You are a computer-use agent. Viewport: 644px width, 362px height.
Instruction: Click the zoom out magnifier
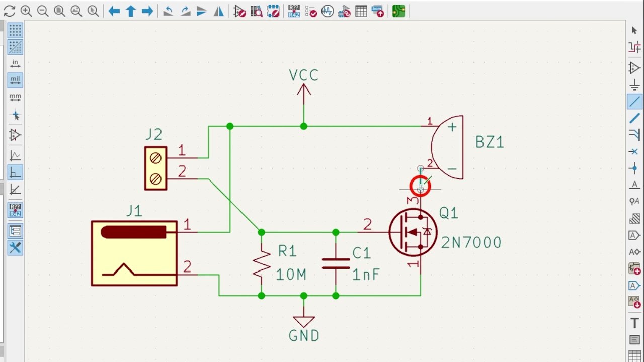click(x=43, y=11)
